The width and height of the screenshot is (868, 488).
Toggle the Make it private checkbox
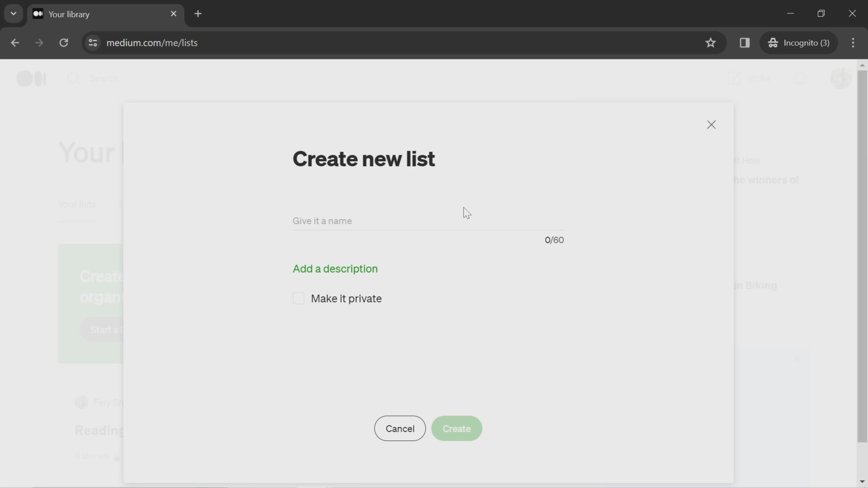click(x=298, y=298)
